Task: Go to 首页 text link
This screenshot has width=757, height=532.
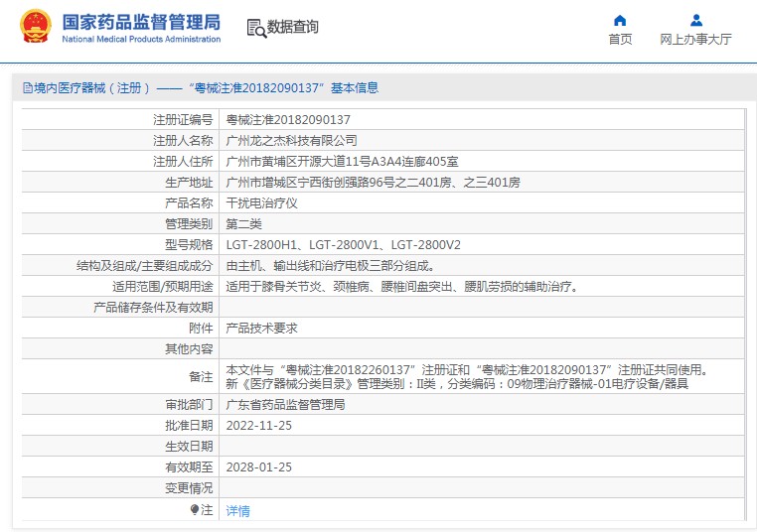Action: tap(620, 39)
